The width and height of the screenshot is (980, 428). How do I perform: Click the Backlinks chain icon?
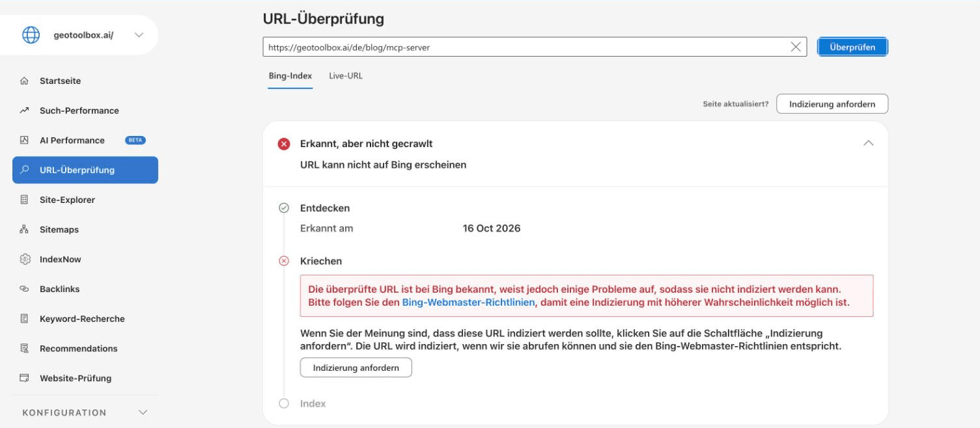click(x=25, y=289)
